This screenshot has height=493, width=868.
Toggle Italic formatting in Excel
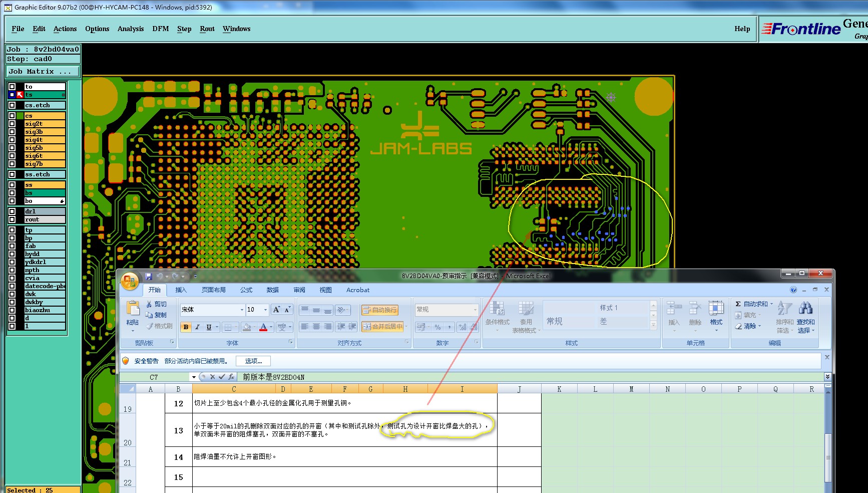197,327
